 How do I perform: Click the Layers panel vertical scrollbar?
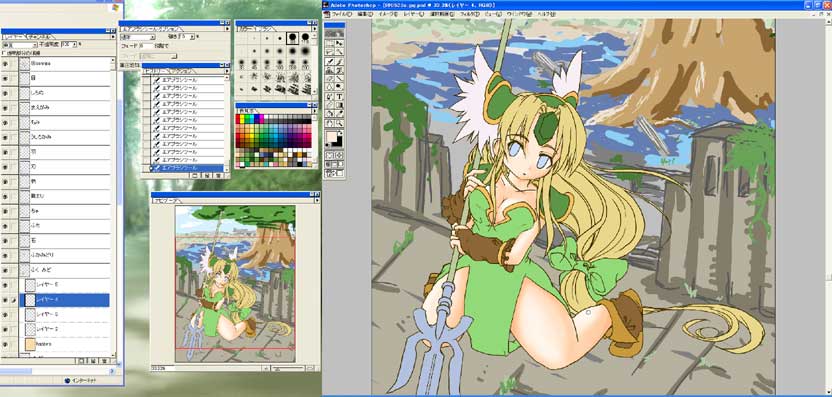pyautogui.click(x=112, y=207)
